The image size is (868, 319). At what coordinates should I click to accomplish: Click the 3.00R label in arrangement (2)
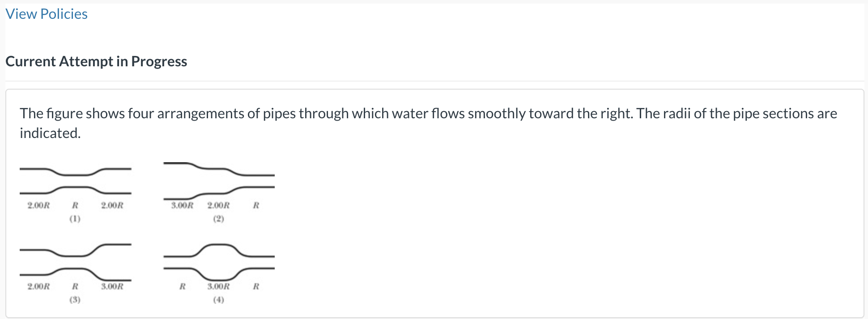click(182, 205)
